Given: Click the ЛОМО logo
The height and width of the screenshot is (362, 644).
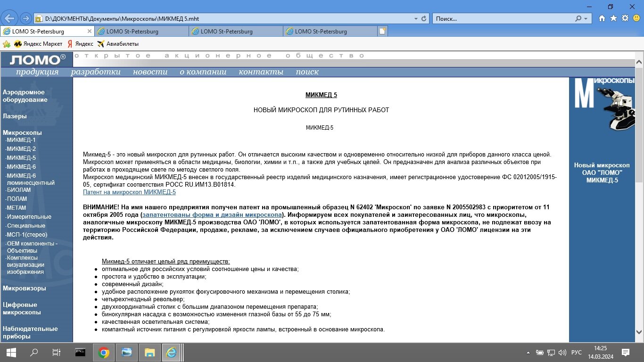Looking at the screenshot, I should (x=37, y=59).
